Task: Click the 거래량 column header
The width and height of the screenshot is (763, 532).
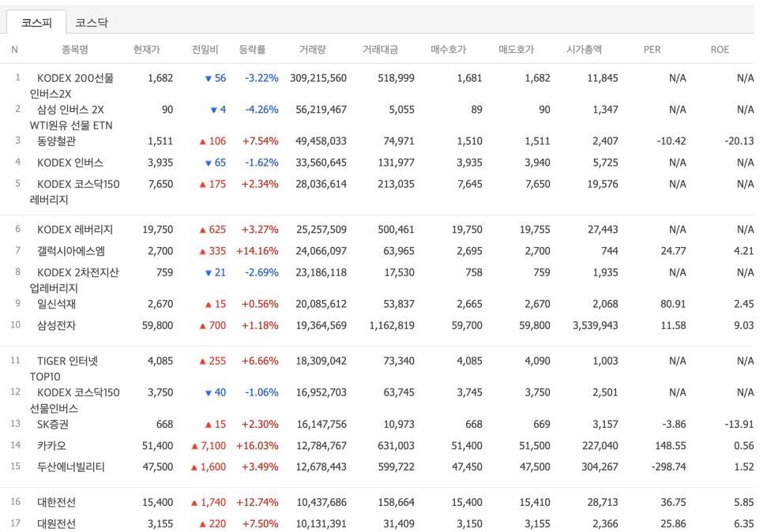Action: tap(313, 49)
